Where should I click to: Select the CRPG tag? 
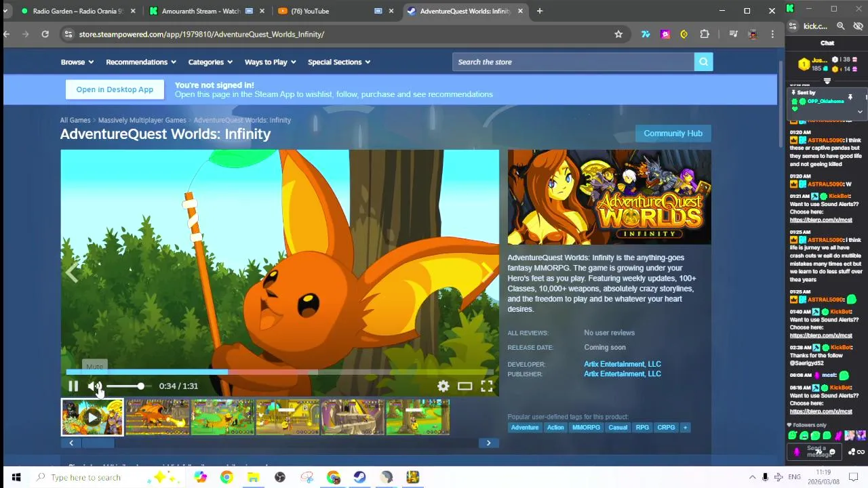[666, 428]
